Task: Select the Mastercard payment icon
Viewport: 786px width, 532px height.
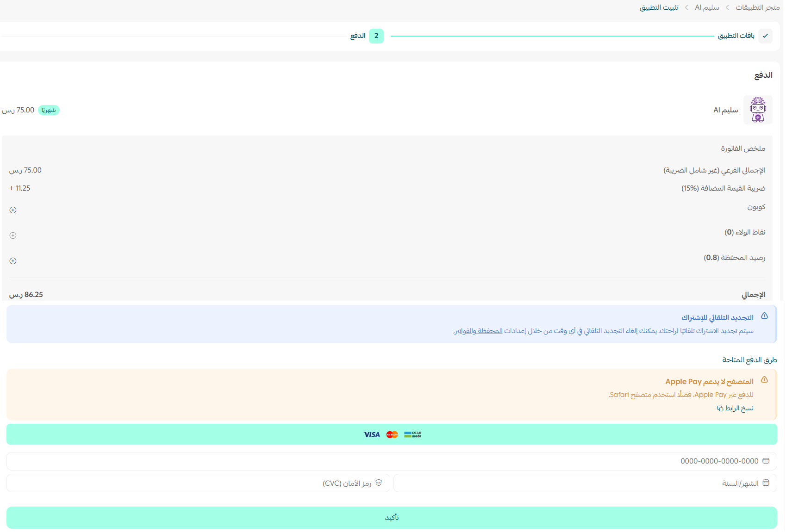Action: pos(392,434)
